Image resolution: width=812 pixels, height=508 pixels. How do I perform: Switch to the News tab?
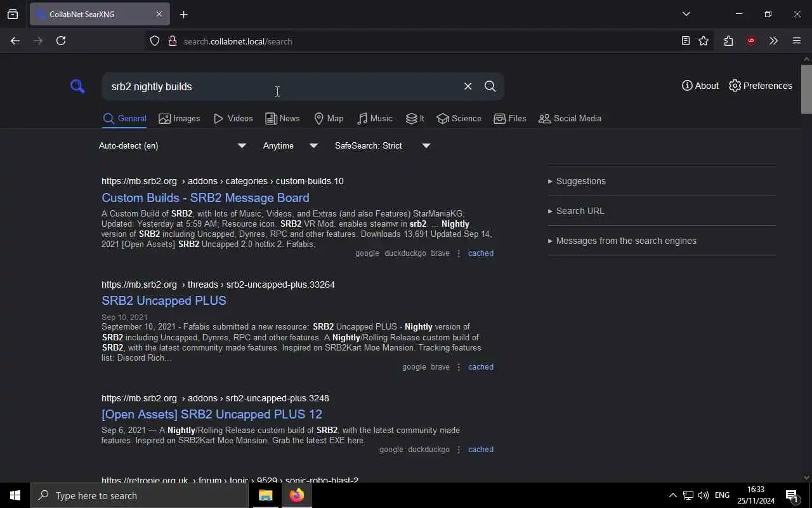[282, 119]
